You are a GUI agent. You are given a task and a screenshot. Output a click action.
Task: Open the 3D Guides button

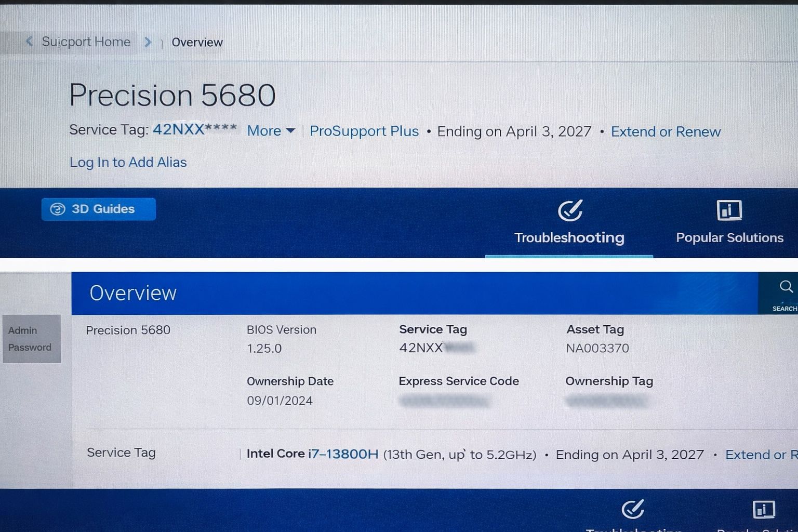[98, 209]
